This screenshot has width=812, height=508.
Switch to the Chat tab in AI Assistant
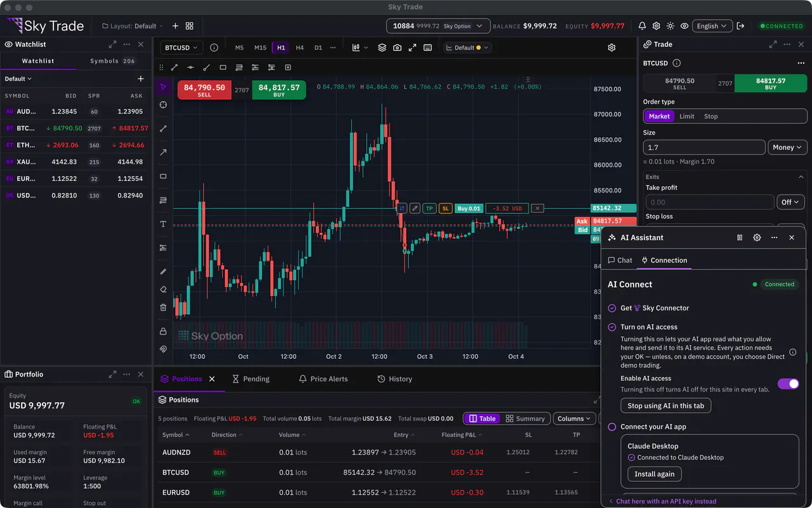tap(620, 260)
